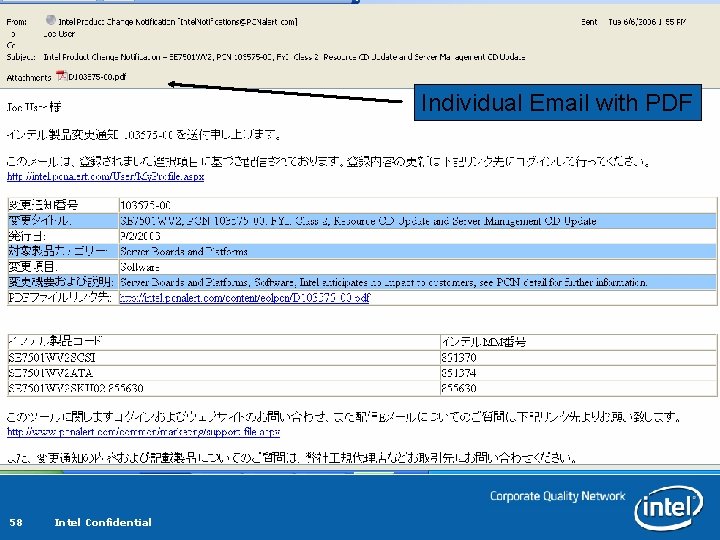Click the Intel logo on the slide footer
Viewport: 720px width, 540px height.
668,507
